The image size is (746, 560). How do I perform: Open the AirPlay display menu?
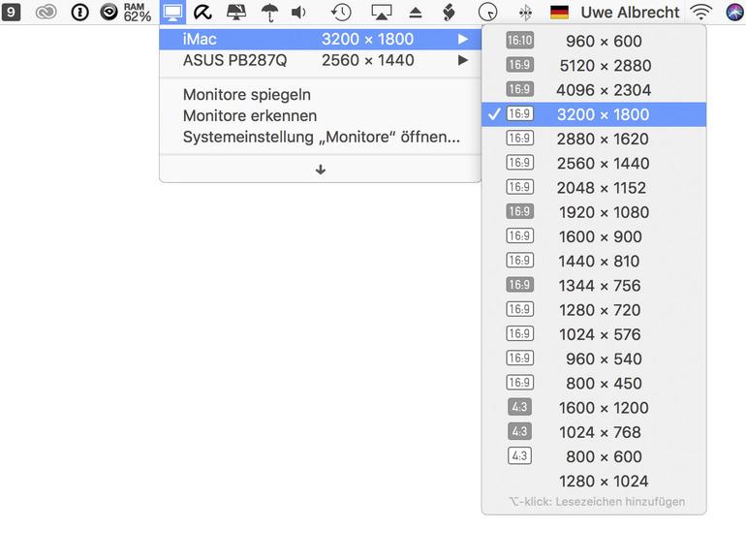[381, 13]
